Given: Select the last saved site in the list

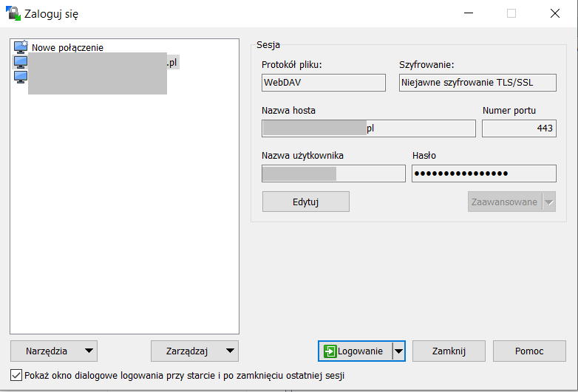Looking at the screenshot, I should pyautogui.click(x=96, y=78).
